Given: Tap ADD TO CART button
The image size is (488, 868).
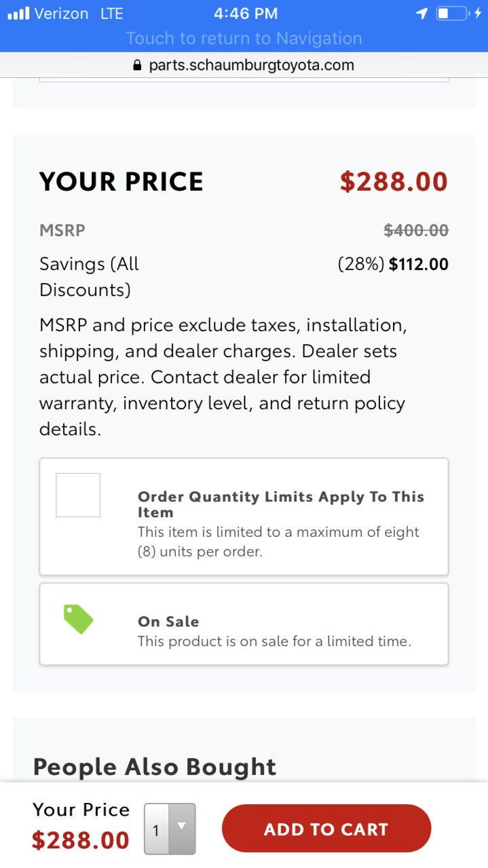Looking at the screenshot, I should coord(326,829).
